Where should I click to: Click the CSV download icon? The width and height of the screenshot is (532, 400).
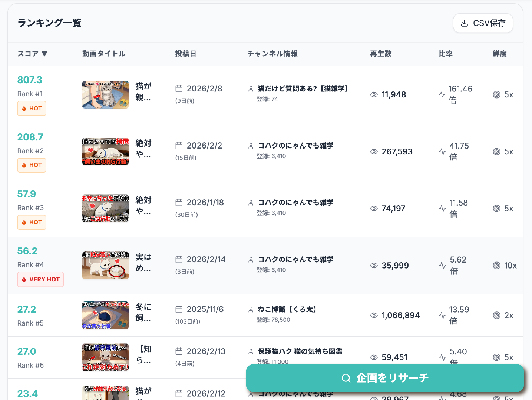pos(464,23)
